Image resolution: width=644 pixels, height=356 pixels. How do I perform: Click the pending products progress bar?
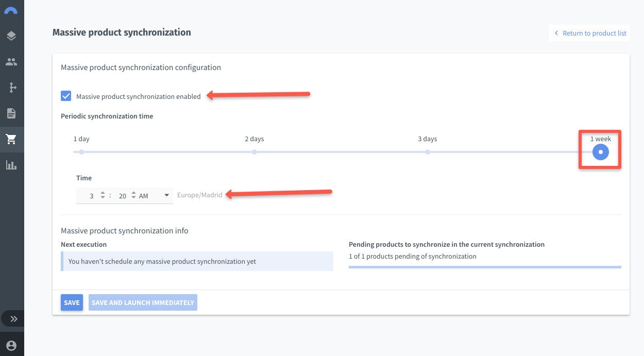click(x=485, y=267)
